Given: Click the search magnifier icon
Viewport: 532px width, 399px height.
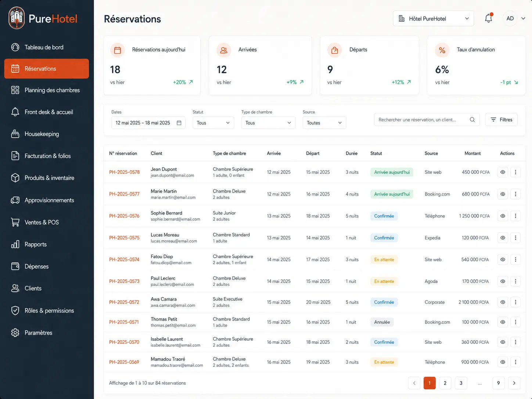Looking at the screenshot, I should pos(472,120).
